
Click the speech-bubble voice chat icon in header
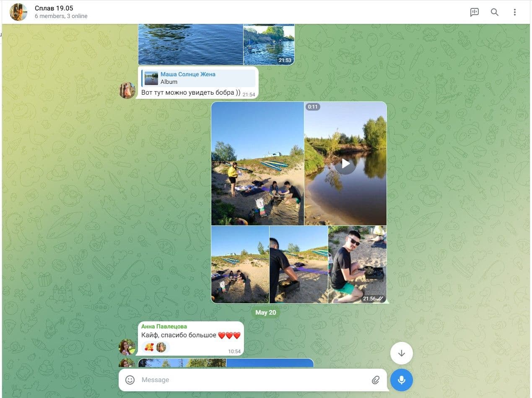(475, 12)
